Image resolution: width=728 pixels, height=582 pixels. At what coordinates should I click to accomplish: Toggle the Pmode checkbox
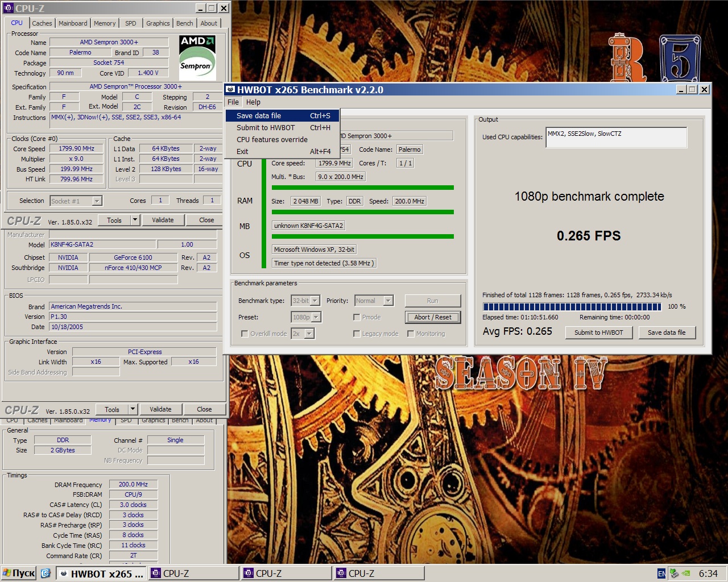coord(357,317)
